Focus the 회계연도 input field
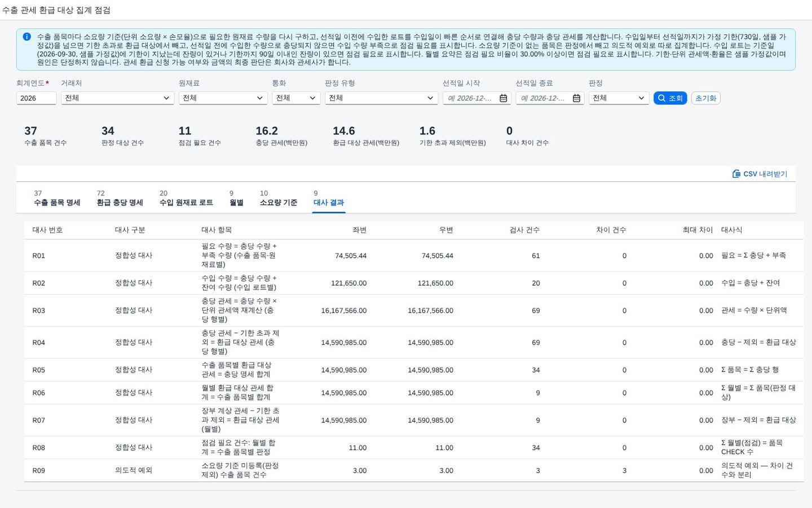This screenshot has width=812, height=508. [x=36, y=98]
